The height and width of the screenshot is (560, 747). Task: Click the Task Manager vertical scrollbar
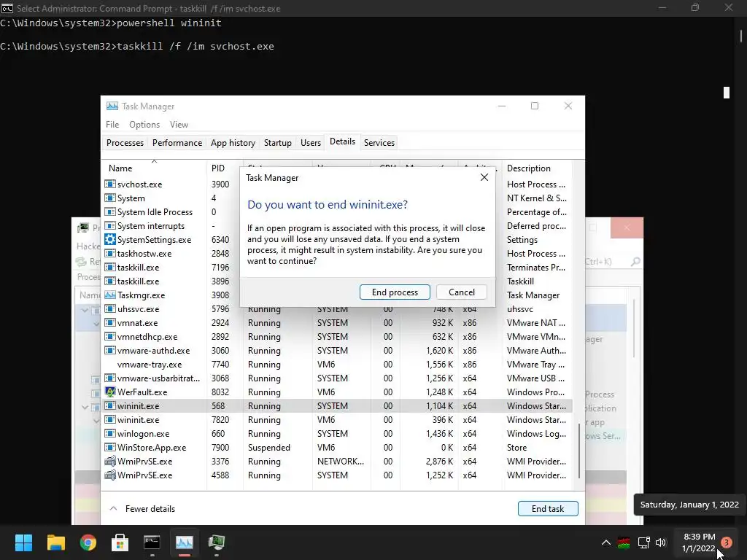(x=578, y=450)
